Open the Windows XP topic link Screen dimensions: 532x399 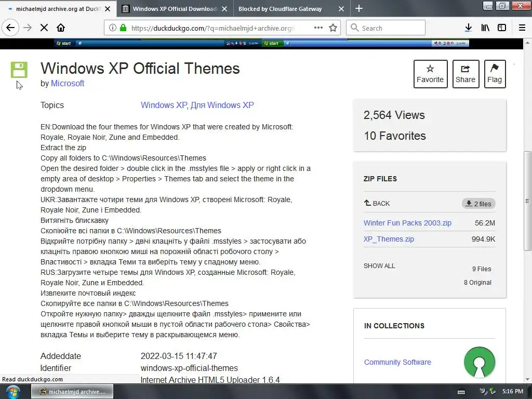[x=164, y=105]
